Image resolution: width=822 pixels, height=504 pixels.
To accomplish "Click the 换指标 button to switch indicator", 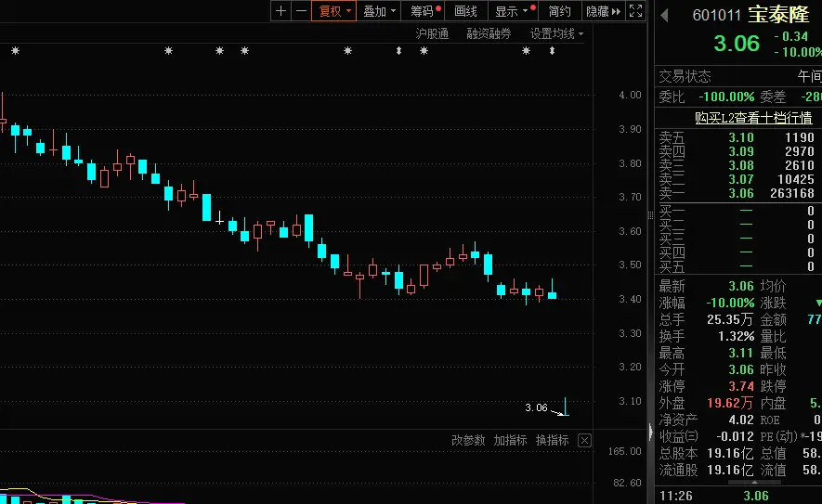I will coord(552,440).
